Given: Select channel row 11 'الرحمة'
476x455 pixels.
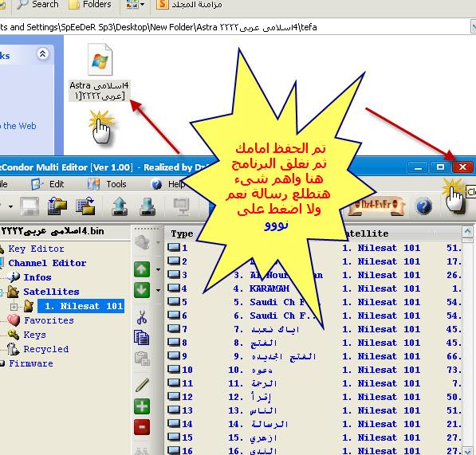Looking at the screenshot, I should tap(314, 383).
